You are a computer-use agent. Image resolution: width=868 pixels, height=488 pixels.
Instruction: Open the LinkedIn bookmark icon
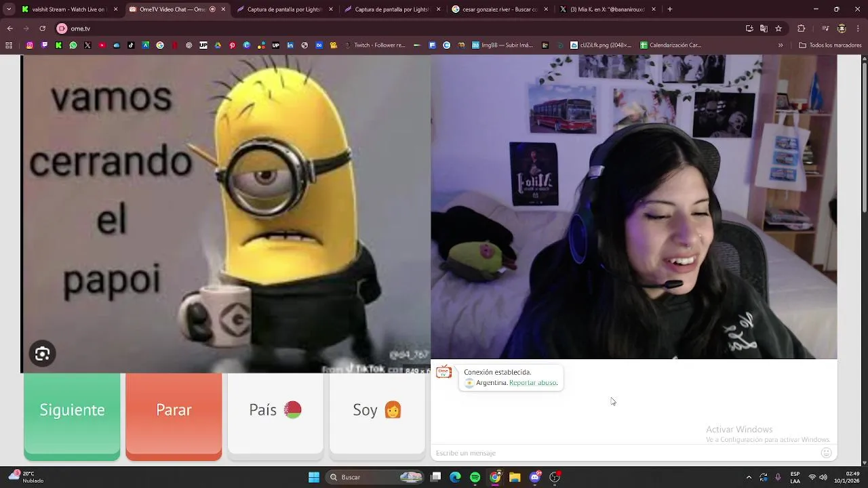290,45
